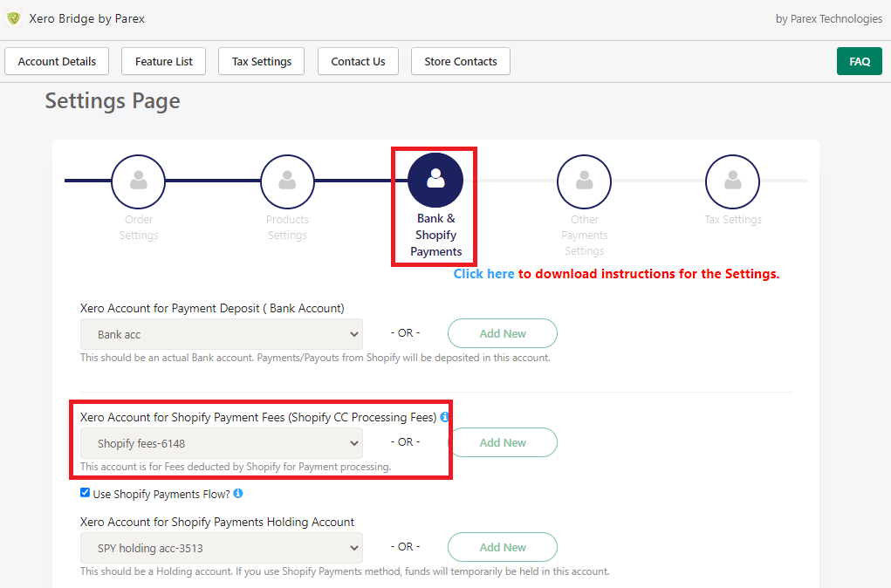Click the 'Other Payments Settings' step label
Screen dimensions: 891x588
point(584,236)
